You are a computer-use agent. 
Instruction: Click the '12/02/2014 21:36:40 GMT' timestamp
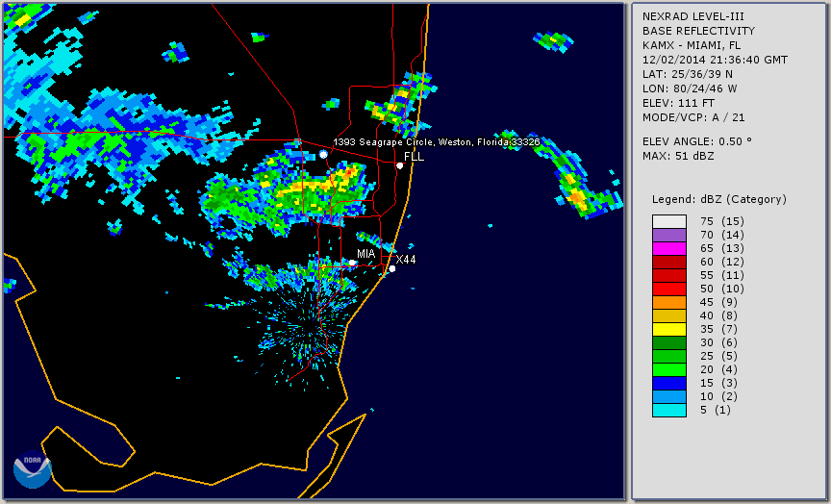(x=715, y=60)
